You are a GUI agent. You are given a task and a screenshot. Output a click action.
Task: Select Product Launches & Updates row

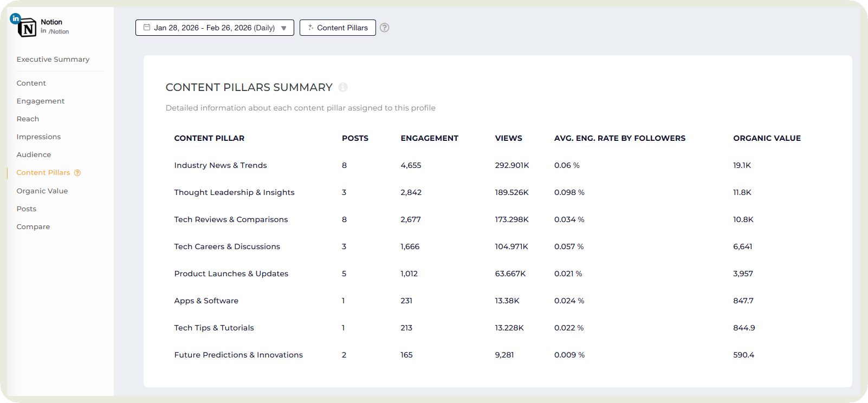click(x=497, y=274)
